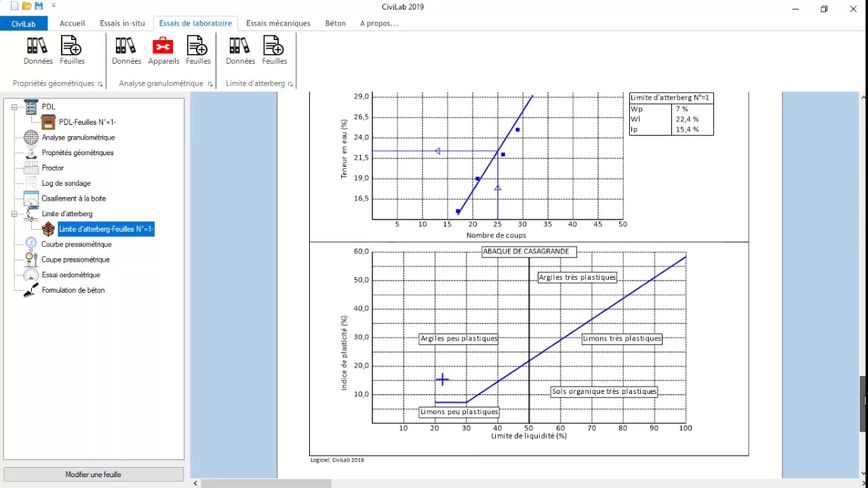Select Coupe pressiométrique tree item
The height and width of the screenshot is (488, 868).
(75, 260)
